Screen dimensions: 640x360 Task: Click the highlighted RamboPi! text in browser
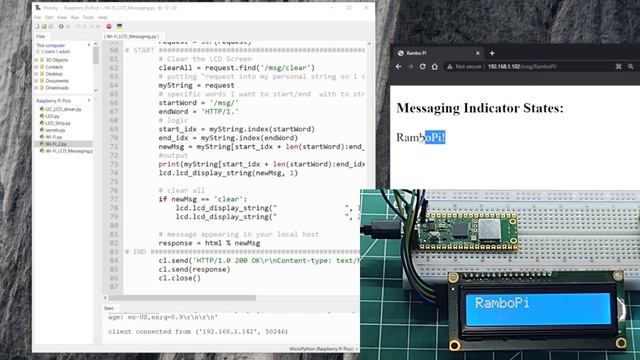pos(435,137)
